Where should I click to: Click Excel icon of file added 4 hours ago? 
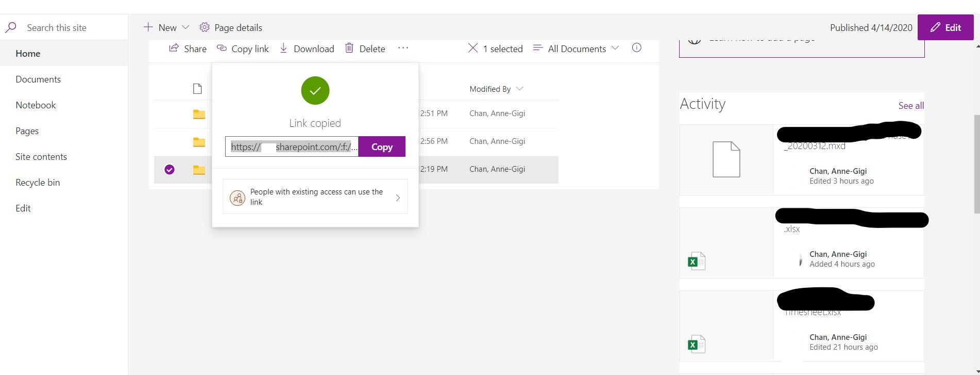697,261
